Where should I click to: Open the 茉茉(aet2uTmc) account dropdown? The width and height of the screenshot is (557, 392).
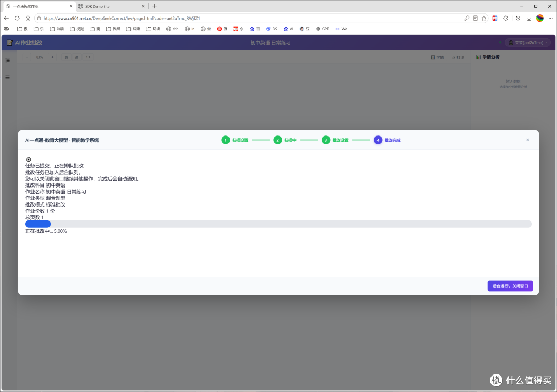pos(528,43)
